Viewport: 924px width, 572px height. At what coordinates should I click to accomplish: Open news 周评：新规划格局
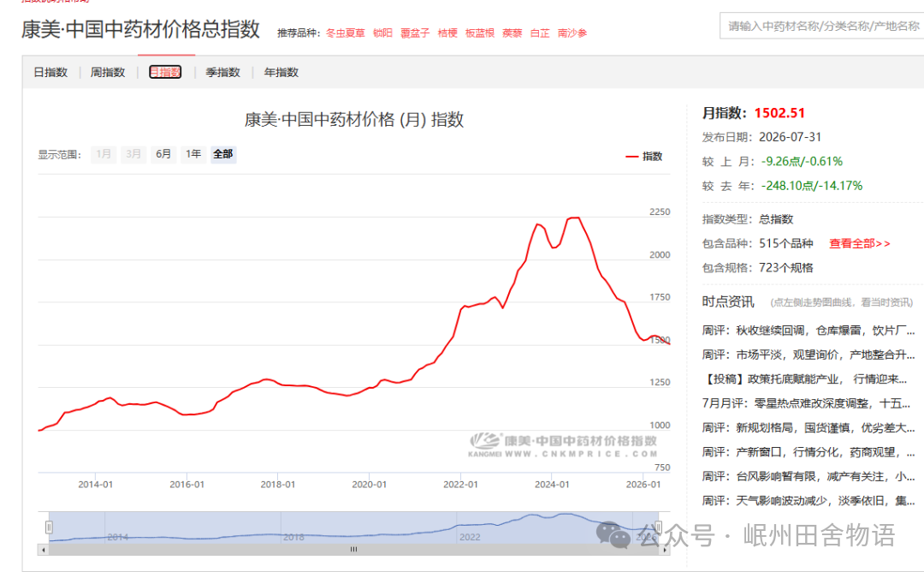(808, 427)
